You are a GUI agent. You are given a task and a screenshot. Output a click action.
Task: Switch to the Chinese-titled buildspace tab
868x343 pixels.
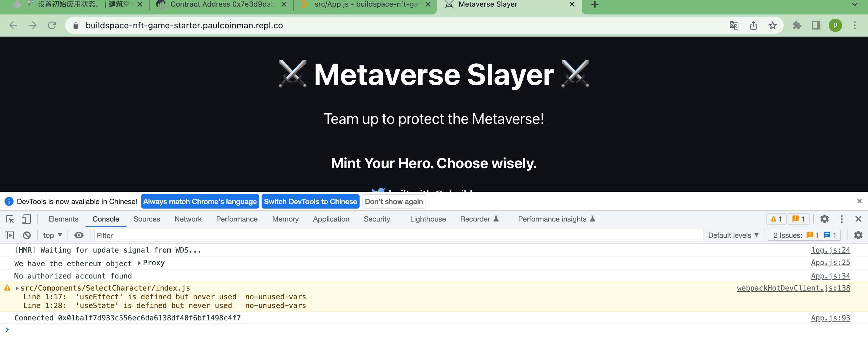click(x=77, y=5)
